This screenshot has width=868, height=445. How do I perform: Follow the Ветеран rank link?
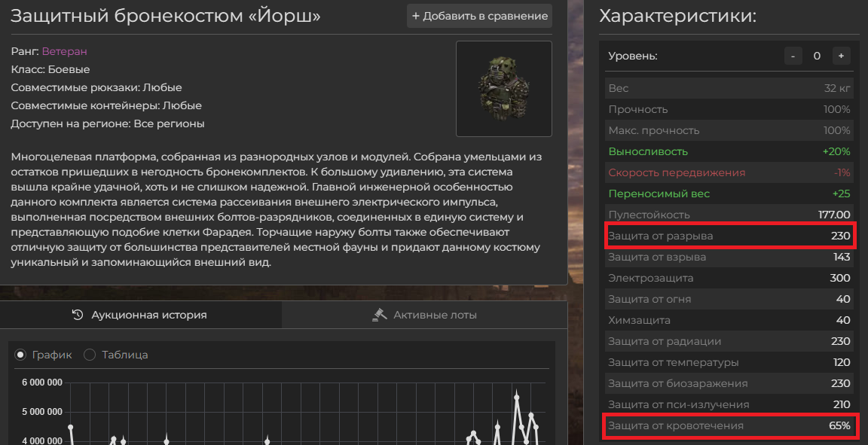click(x=64, y=51)
